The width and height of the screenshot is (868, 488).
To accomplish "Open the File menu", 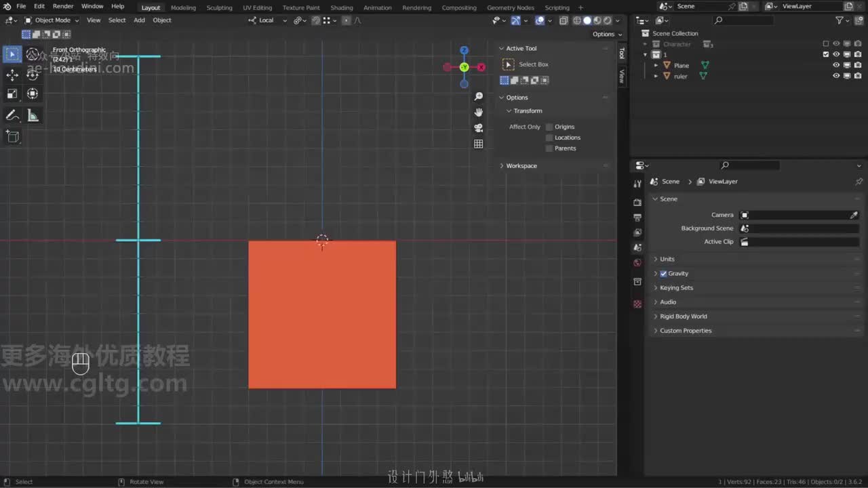I will tap(21, 6).
